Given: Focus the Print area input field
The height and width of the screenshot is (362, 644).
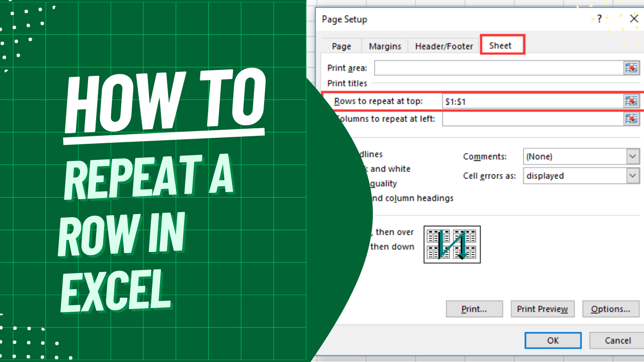Looking at the screenshot, I should [x=499, y=68].
